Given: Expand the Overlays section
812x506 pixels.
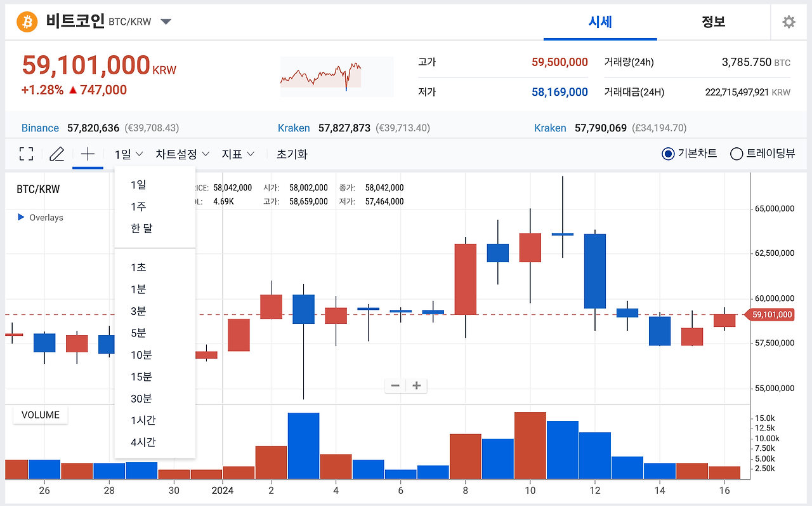Looking at the screenshot, I should coord(41,218).
